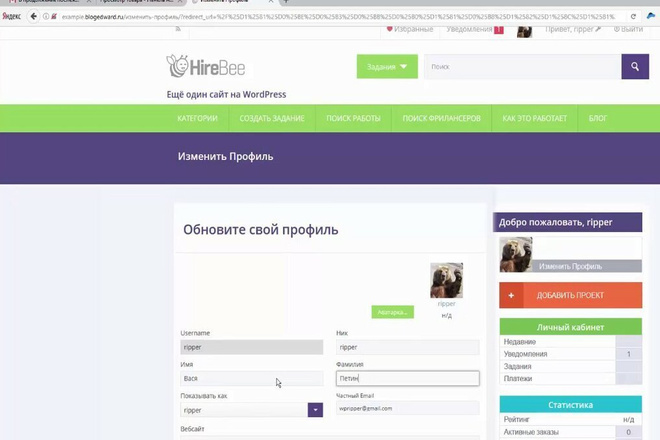Open site info icon in the address bar

[x=45, y=16]
